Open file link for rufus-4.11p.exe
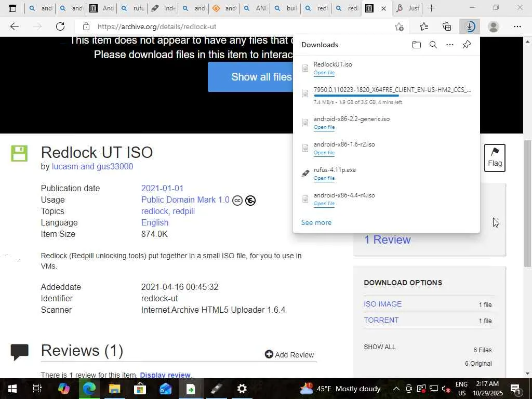The width and height of the screenshot is (532, 399). pyautogui.click(x=324, y=178)
